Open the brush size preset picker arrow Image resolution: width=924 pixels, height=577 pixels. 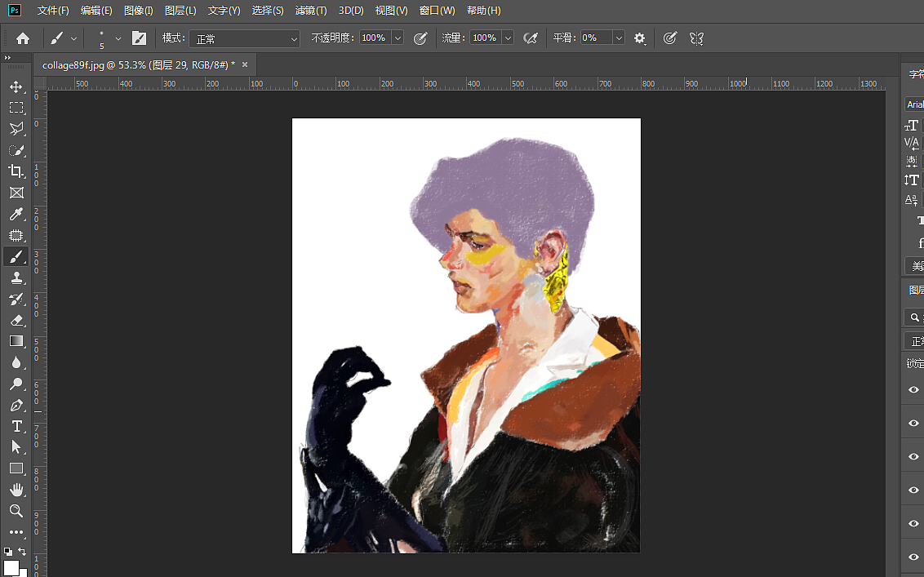pyautogui.click(x=118, y=39)
